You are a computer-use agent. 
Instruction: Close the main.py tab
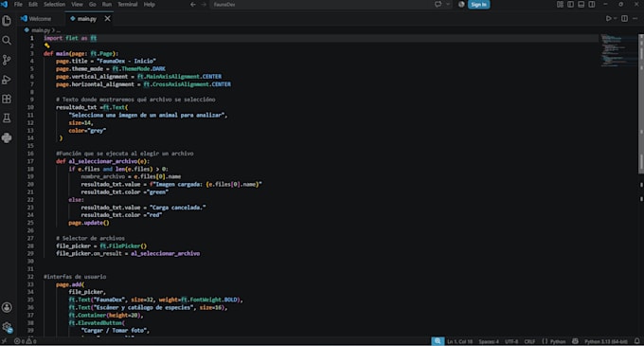(x=107, y=19)
